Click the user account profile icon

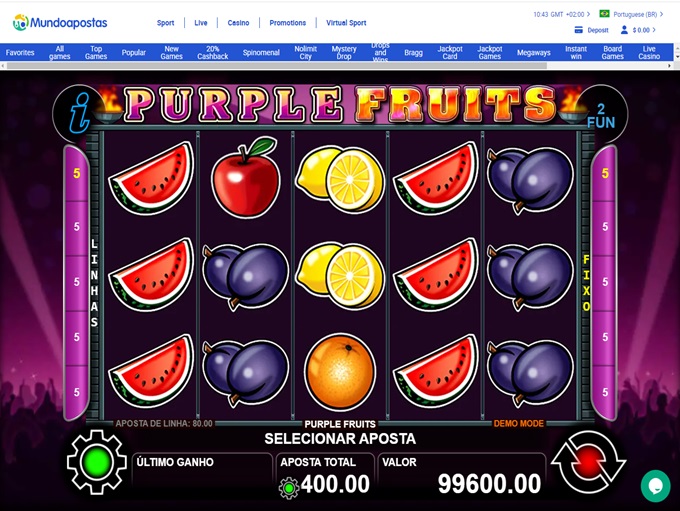pos(624,30)
